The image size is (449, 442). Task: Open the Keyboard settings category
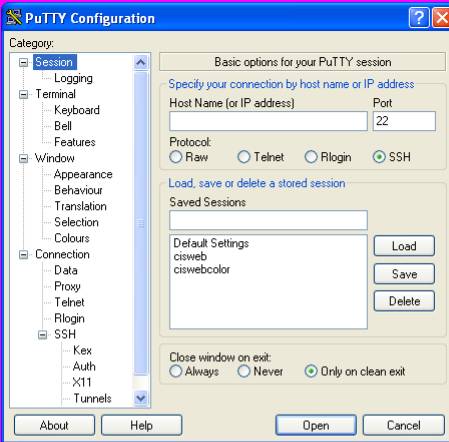coord(77,110)
